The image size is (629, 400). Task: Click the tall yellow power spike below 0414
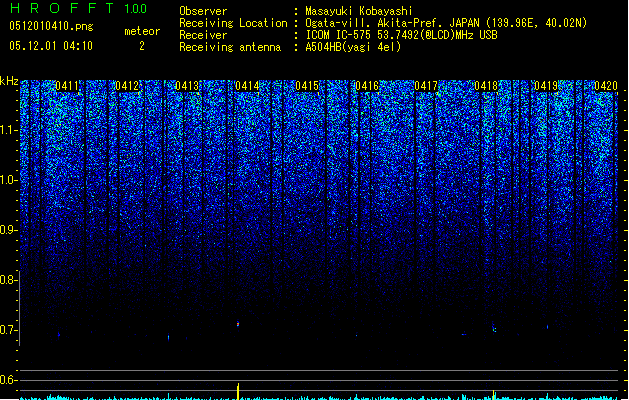click(238, 391)
